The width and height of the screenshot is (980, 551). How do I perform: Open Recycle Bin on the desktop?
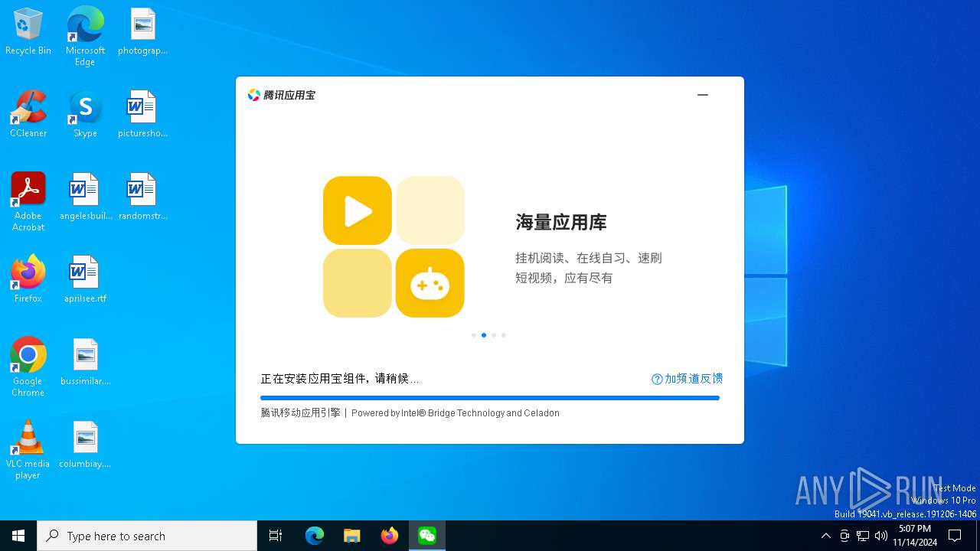point(28,32)
